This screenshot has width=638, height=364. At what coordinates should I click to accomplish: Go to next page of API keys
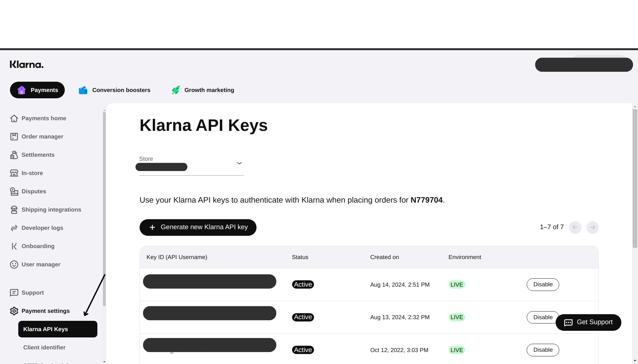click(592, 227)
